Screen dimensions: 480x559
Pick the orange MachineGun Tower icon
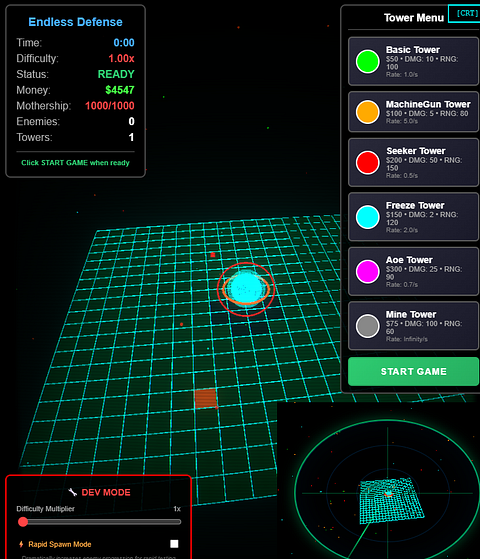coord(367,112)
